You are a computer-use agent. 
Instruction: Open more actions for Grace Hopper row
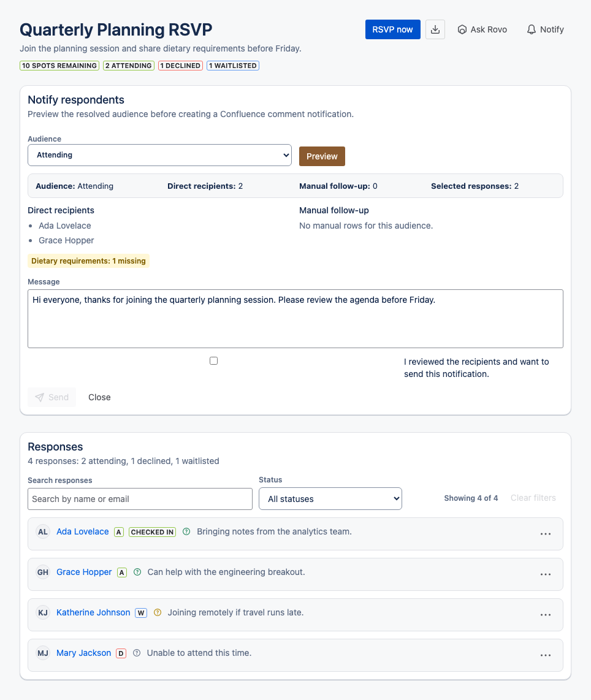546,574
